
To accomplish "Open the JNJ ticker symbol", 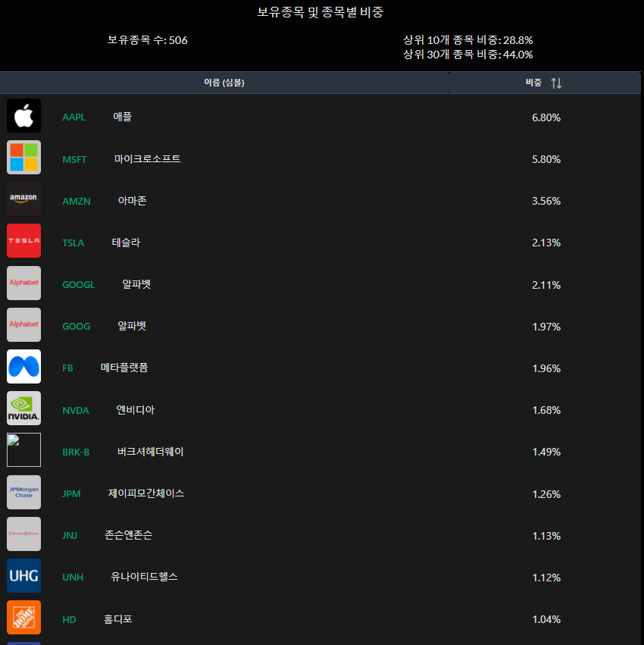I will [x=70, y=536].
